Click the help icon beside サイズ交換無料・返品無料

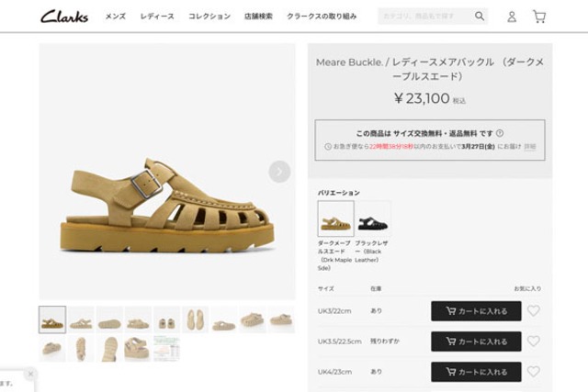pos(500,133)
